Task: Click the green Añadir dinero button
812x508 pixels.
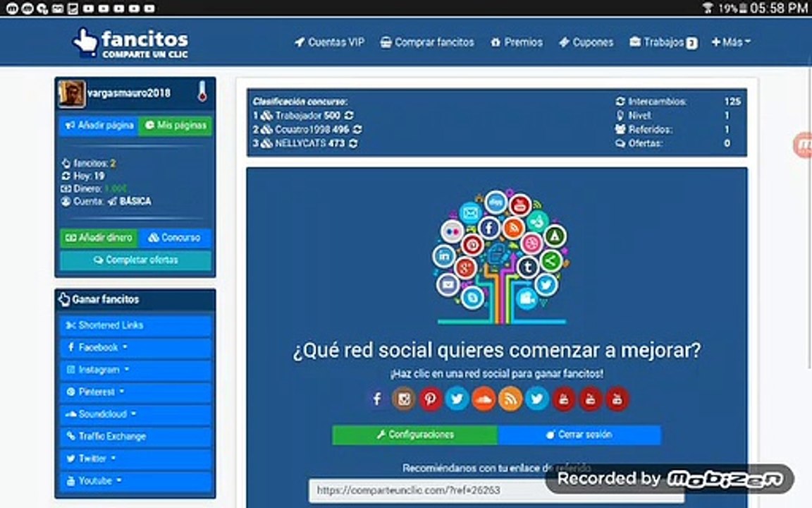Action: pyautogui.click(x=99, y=238)
